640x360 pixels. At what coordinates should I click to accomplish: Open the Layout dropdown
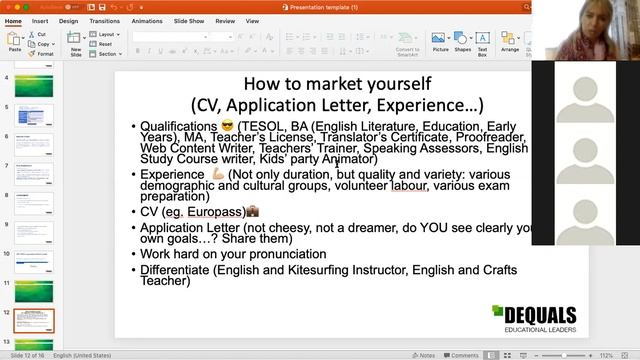105,34
